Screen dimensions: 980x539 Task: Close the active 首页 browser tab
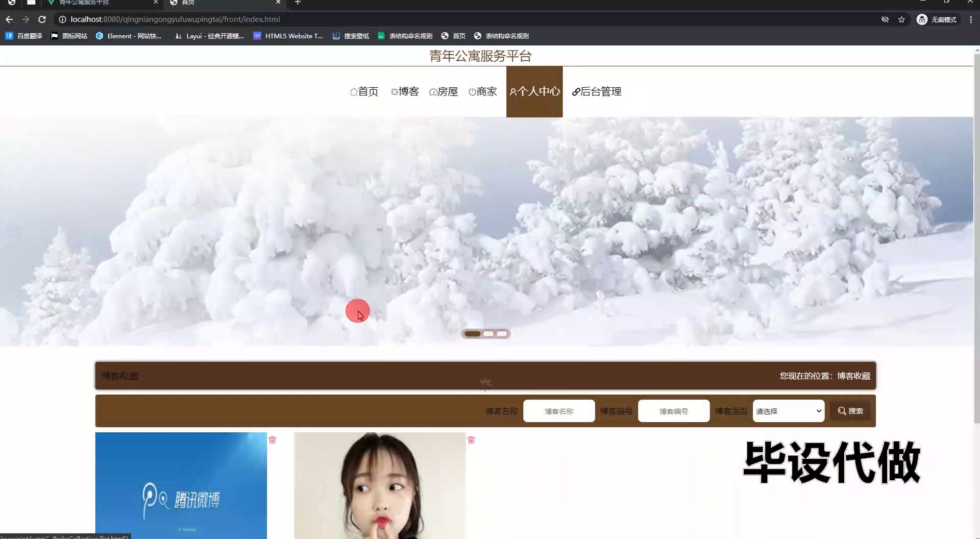pyautogui.click(x=278, y=3)
